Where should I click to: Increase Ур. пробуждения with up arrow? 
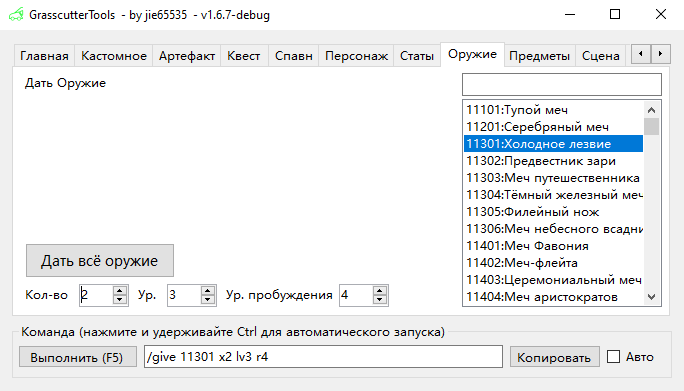pos(380,290)
